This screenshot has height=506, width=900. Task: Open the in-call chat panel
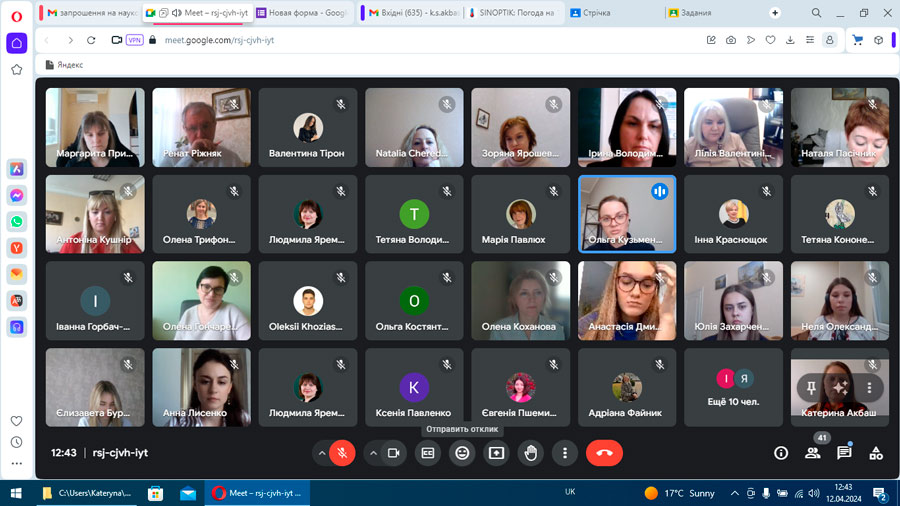[x=844, y=453]
